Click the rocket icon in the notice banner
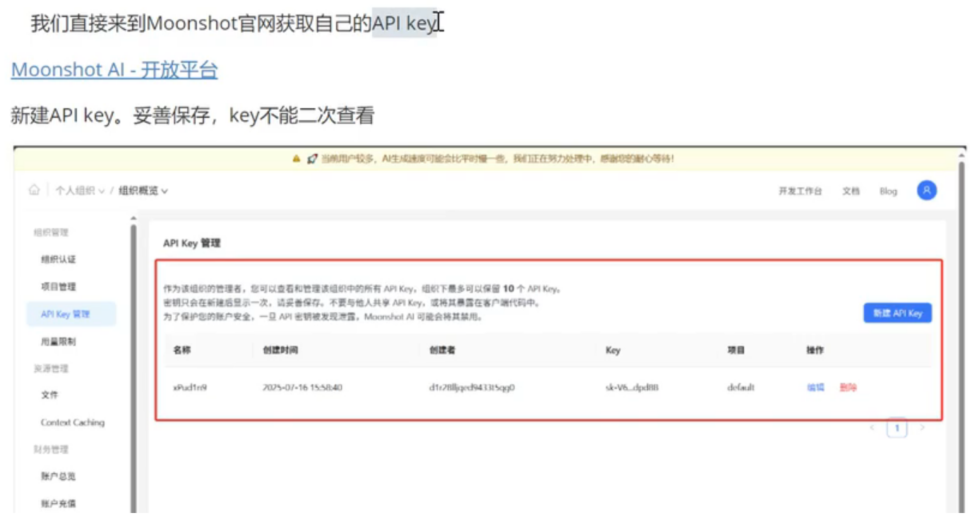This screenshot has width=974, height=530. point(312,159)
